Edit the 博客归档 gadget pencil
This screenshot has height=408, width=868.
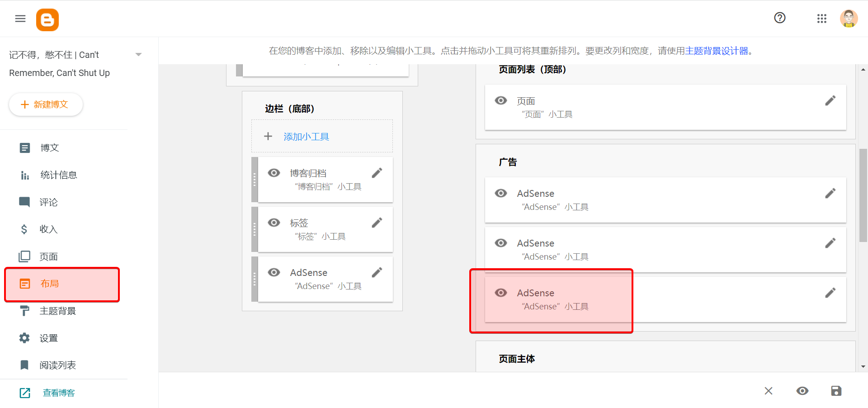click(x=377, y=173)
